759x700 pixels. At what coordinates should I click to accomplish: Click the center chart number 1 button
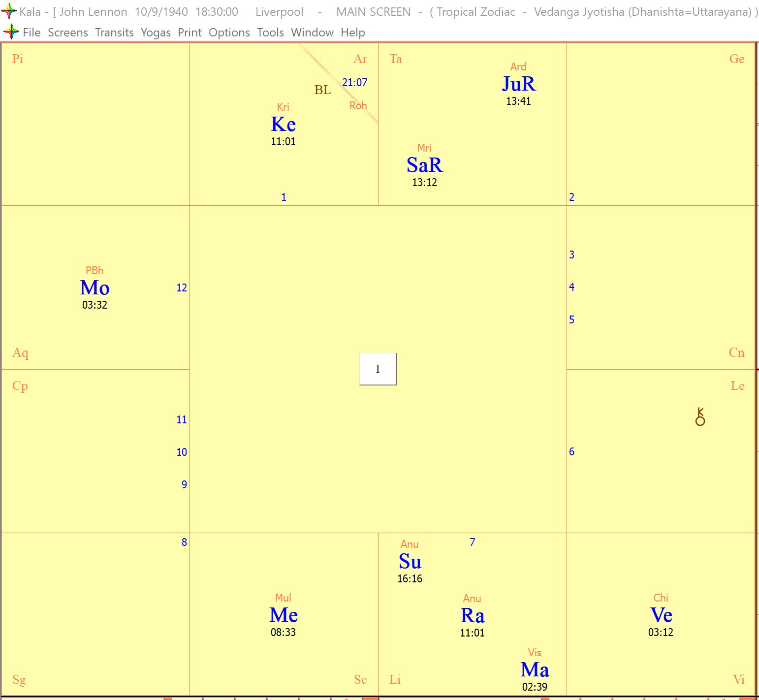(x=378, y=369)
